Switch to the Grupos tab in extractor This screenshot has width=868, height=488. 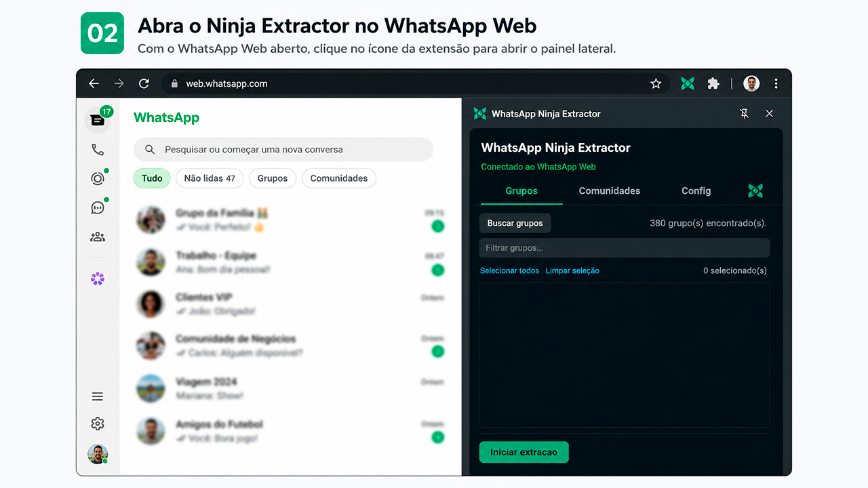pyautogui.click(x=521, y=191)
